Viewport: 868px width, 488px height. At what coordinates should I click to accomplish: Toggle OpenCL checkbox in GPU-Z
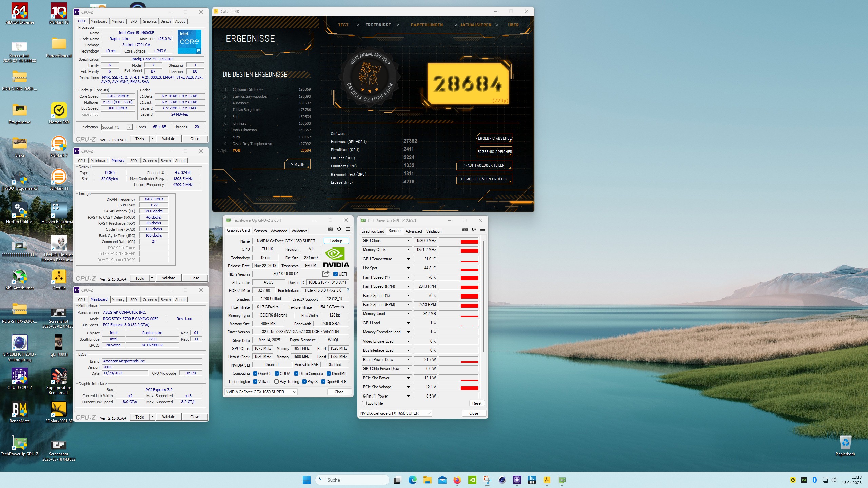pos(255,374)
